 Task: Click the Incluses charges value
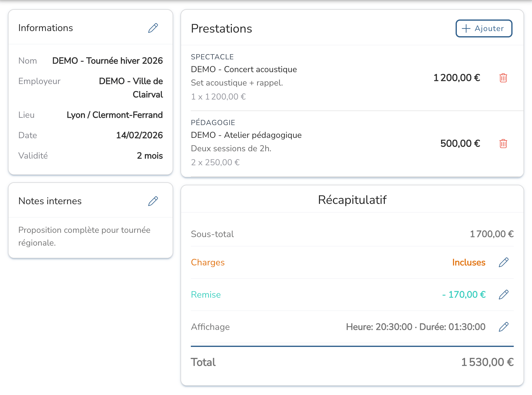tap(469, 262)
